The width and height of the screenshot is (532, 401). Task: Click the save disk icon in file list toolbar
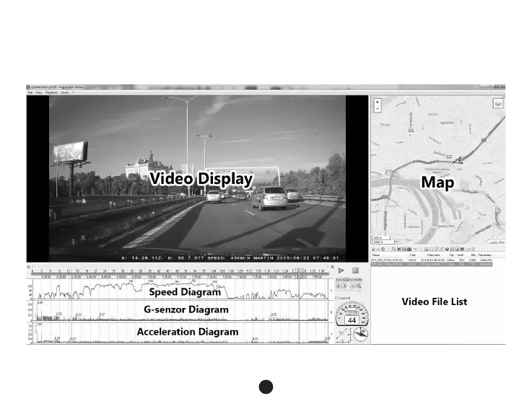pos(404,249)
